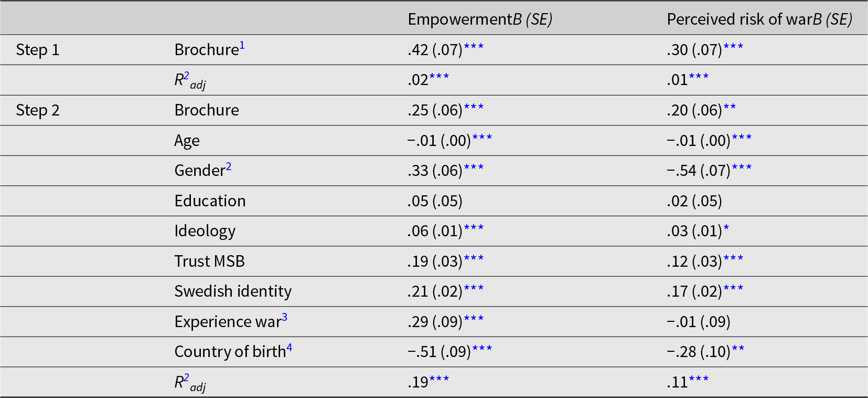This screenshot has height=398, width=868.
Task: Click the −.01 (.09) Experience war value
Action: (699, 322)
